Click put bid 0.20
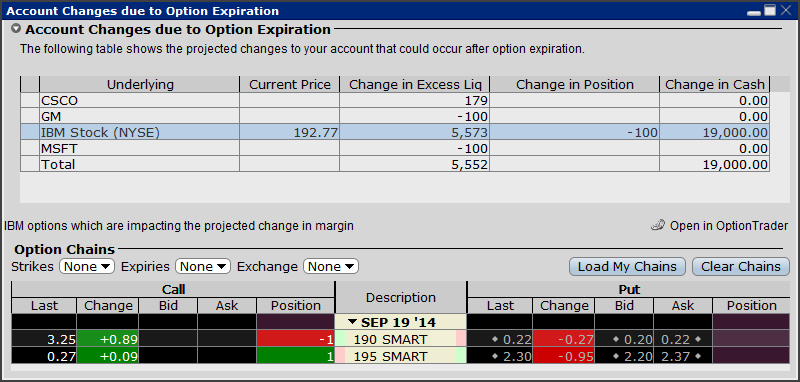 coord(624,339)
